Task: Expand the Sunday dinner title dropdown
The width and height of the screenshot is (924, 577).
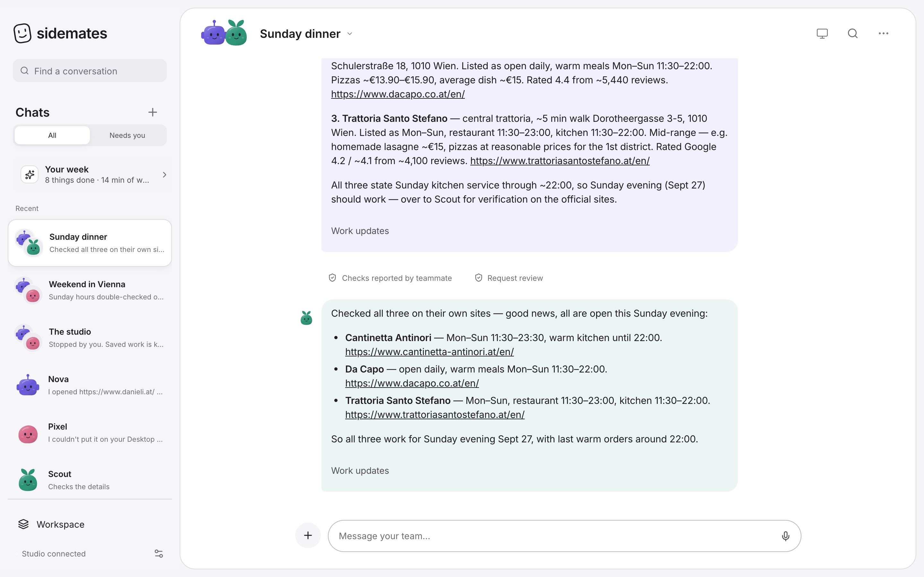Action: tap(349, 34)
